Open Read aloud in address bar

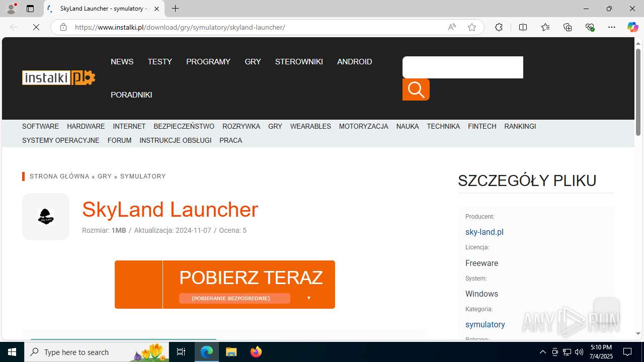(x=452, y=27)
